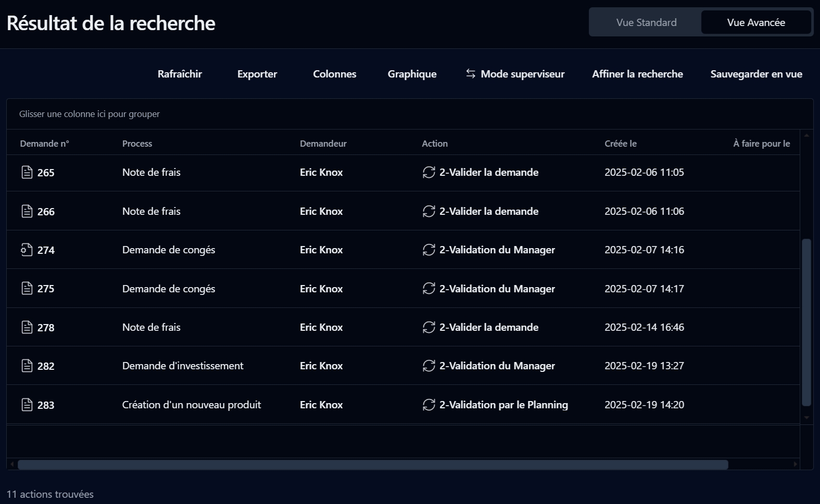Click the document icon for request 266
Image resolution: width=820 pixels, height=504 pixels.
click(x=27, y=211)
